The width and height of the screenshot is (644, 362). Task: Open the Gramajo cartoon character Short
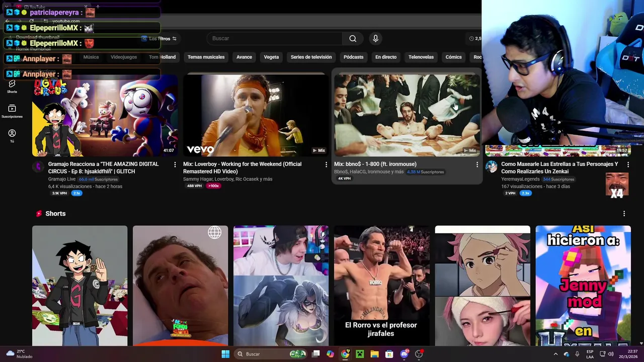[79, 286]
